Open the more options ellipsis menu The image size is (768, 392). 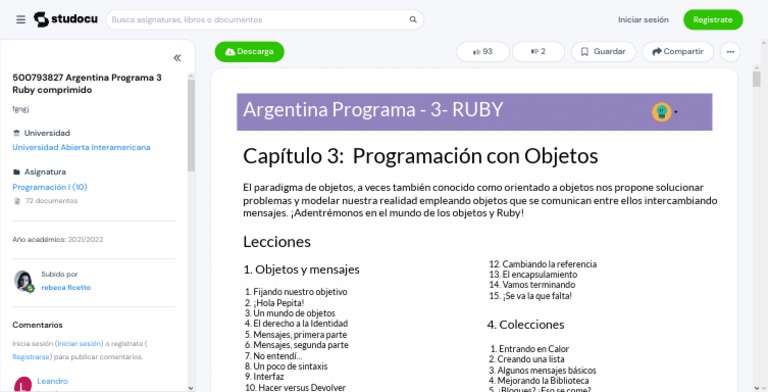(x=730, y=51)
